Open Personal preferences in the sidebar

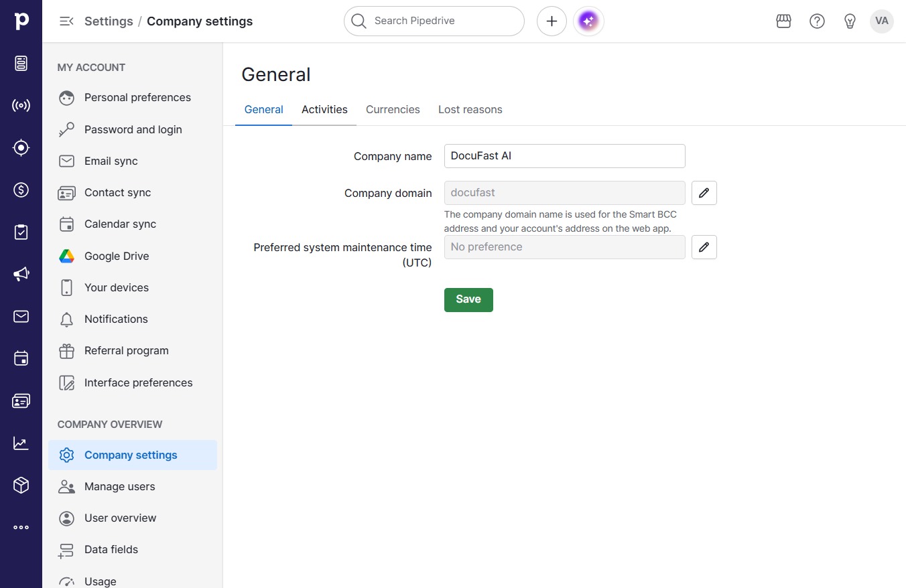[x=133, y=98]
